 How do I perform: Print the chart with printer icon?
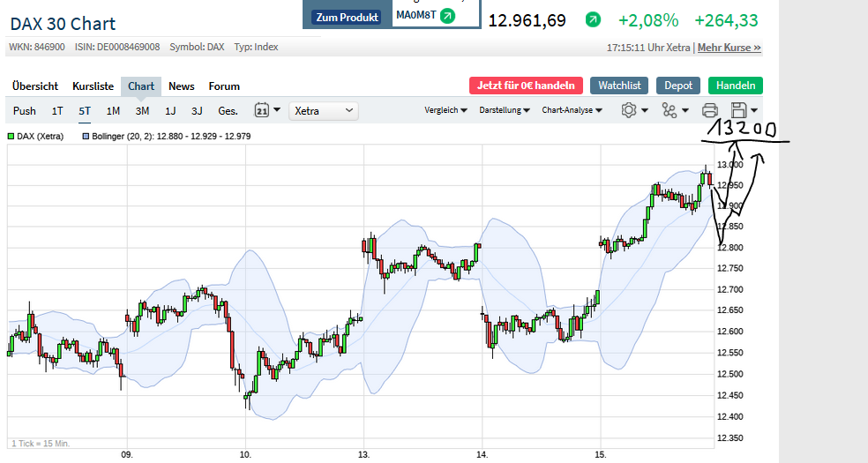(x=709, y=110)
